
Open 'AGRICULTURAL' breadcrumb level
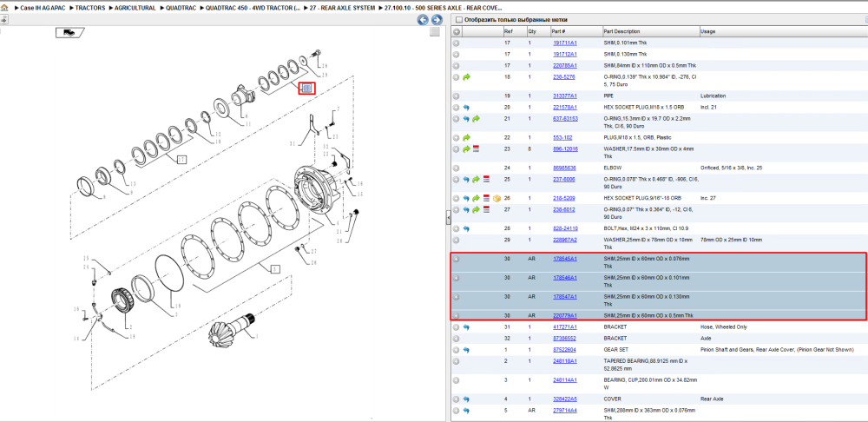pyautogui.click(x=135, y=9)
